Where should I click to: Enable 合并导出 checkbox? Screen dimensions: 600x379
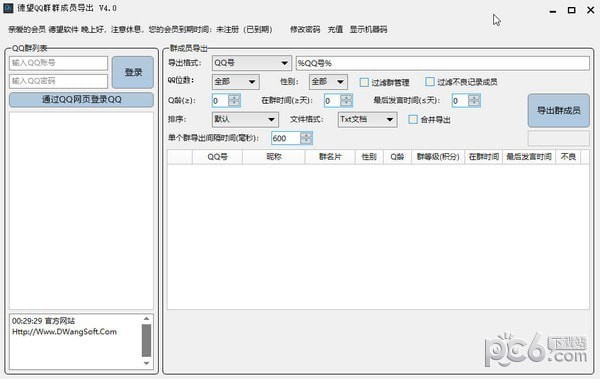413,119
